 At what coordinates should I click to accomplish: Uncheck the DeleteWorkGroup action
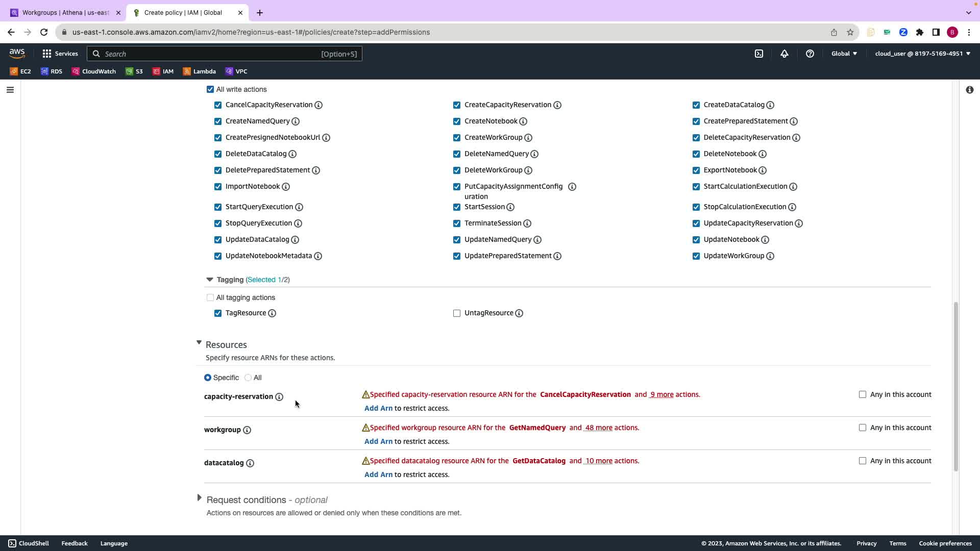[x=457, y=170]
